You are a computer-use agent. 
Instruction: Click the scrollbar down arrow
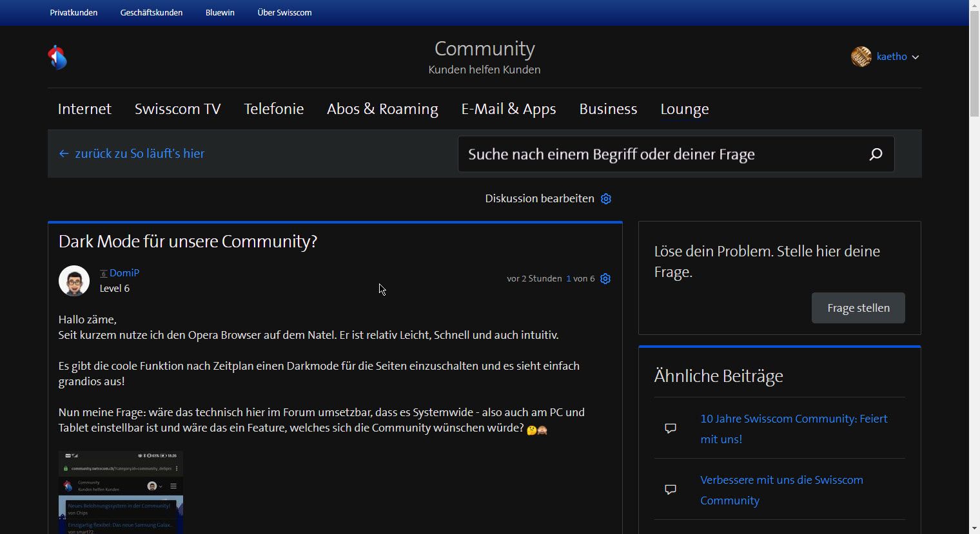click(974, 528)
